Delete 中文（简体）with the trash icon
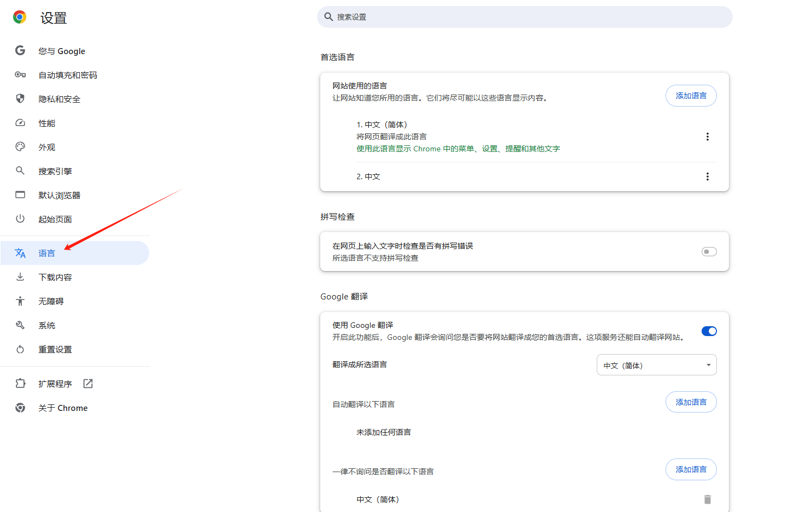Screen dimensions: 812x512 [x=708, y=499]
